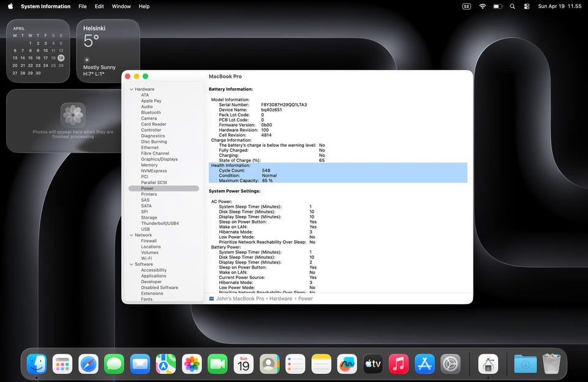Open Finder from the dock
This screenshot has height=382, width=588.
tap(37, 364)
